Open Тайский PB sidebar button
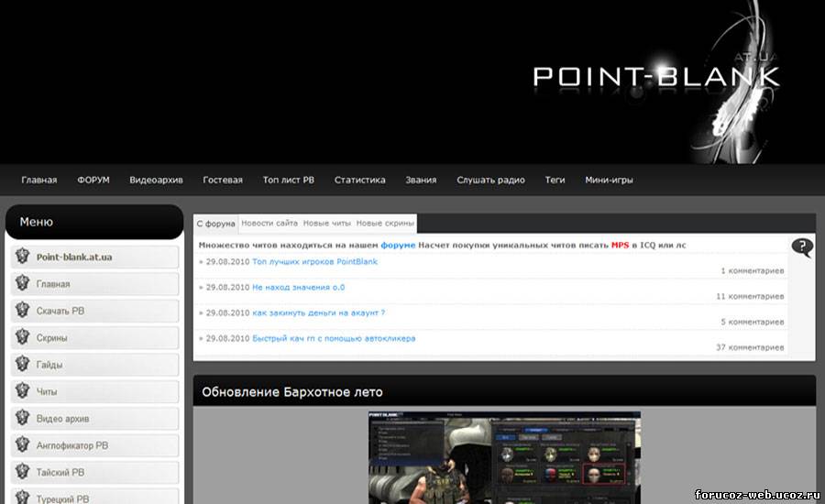 point(94,472)
